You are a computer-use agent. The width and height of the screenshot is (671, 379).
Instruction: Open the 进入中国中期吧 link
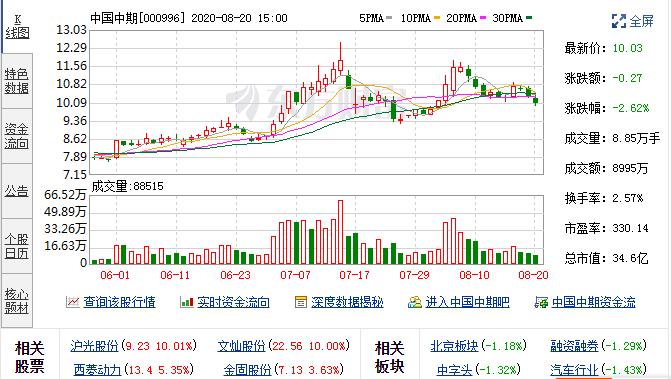point(467,302)
